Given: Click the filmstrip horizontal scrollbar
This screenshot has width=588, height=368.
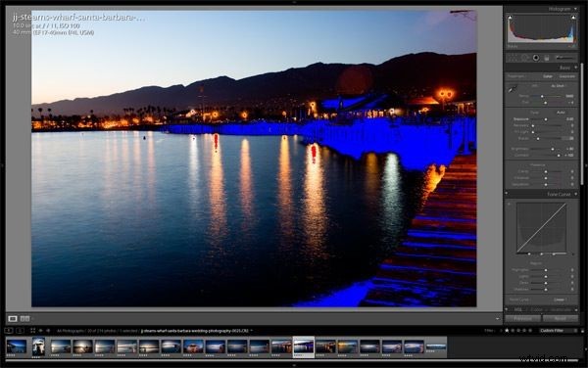Looking at the screenshot, I should coord(292,360).
